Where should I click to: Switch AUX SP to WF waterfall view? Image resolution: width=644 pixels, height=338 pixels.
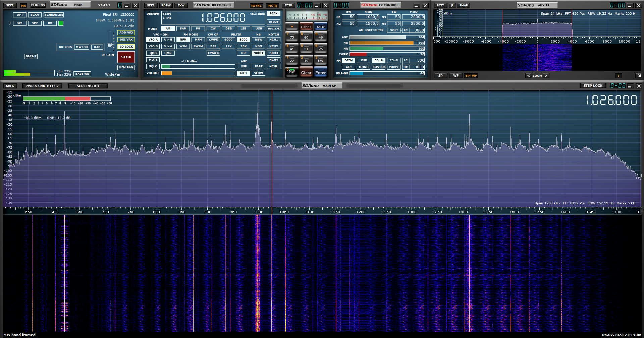point(455,76)
